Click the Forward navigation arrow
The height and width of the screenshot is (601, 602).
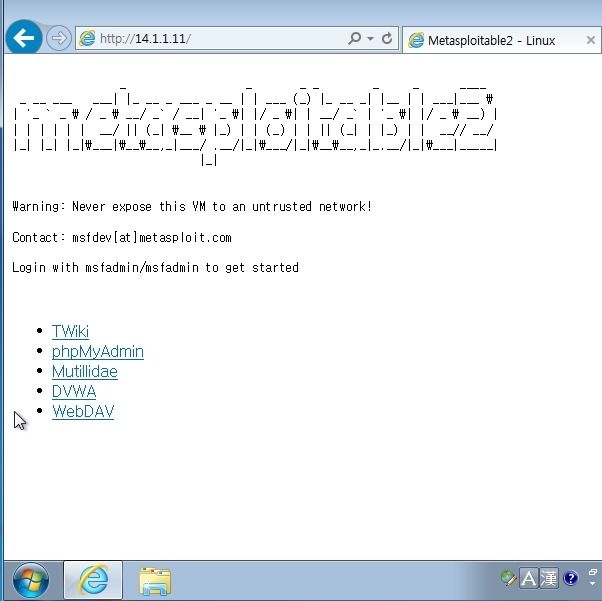[x=59, y=38]
